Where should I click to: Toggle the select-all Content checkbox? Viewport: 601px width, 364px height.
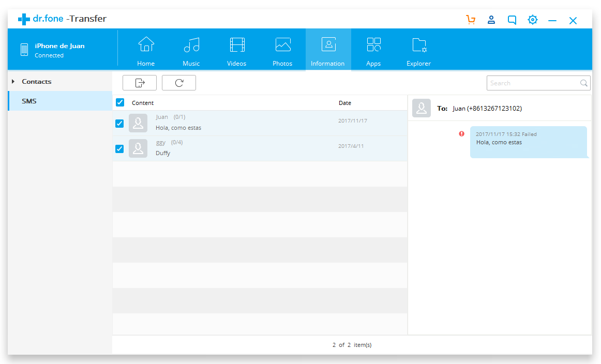point(120,102)
